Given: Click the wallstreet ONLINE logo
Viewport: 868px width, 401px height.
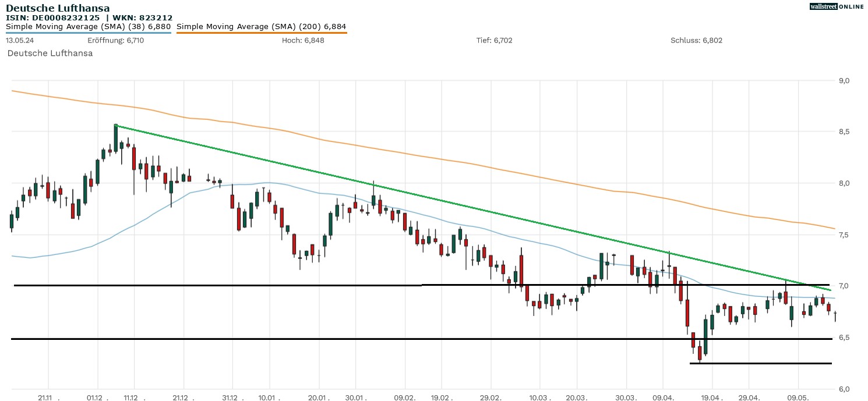Looking at the screenshot, I should pos(836,6).
